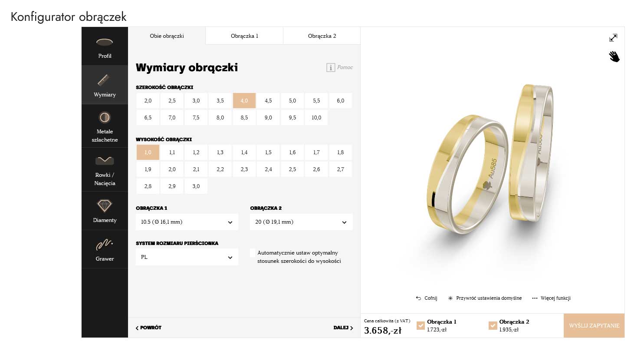Image resolution: width=644 pixels, height=351 pixels.
Task: Uncheck the Obrączka 2 price checkbox
Action: pyautogui.click(x=493, y=325)
